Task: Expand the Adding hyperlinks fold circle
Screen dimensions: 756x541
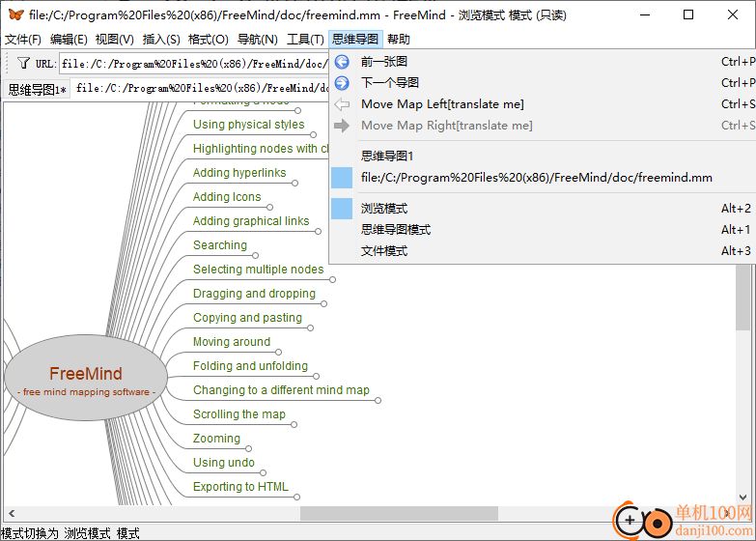Action: pos(295,184)
